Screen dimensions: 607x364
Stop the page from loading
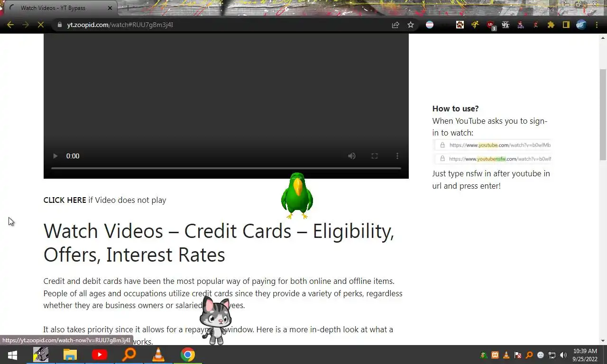(41, 25)
